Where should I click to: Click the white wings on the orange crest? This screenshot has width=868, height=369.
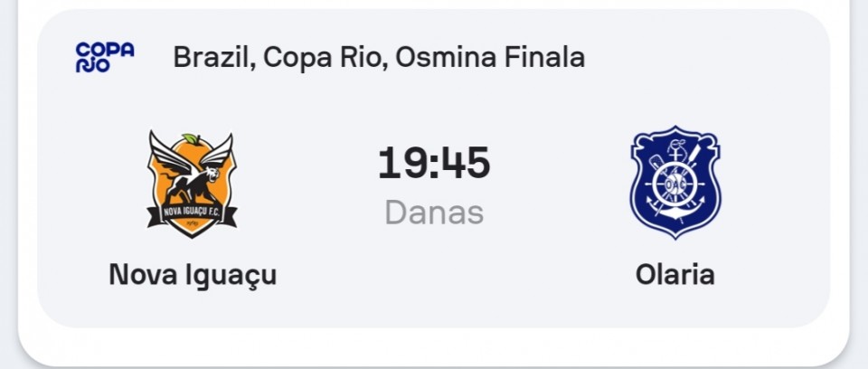pyautogui.click(x=192, y=152)
